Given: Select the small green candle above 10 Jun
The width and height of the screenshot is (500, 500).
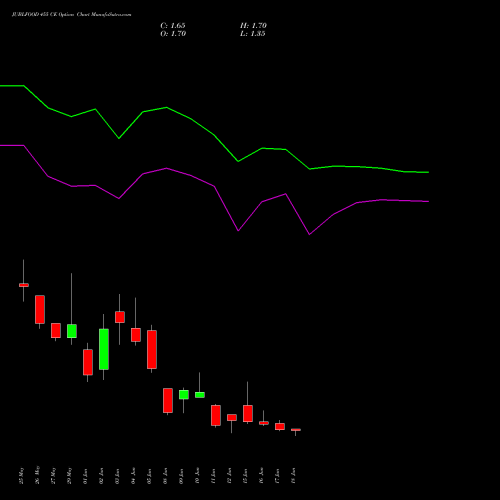Looking at the screenshot, I should click(x=200, y=395).
